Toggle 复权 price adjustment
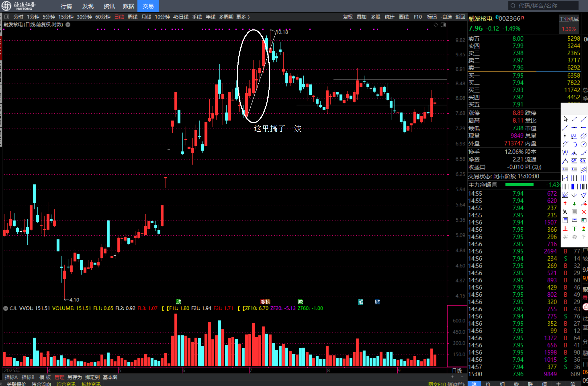Screen dimensions: 588x386 click(x=348, y=17)
